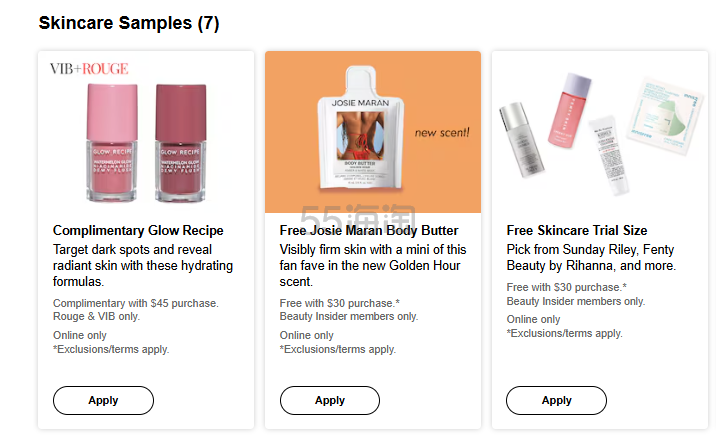Click 'Exclusions/terms apply' under Skincare Trial Size
Image resolution: width=716 pixels, height=439 pixels.
click(x=564, y=333)
